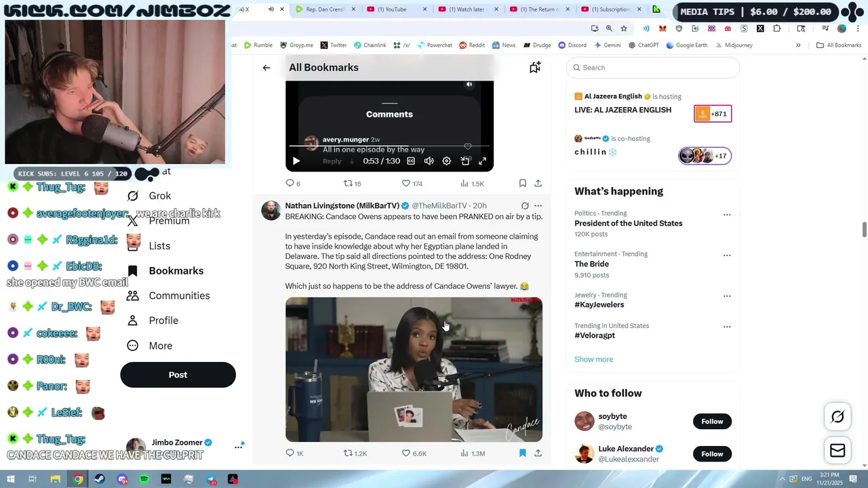Seek along the video progress bar
The width and height of the screenshot is (868, 488).
tap(389, 146)
